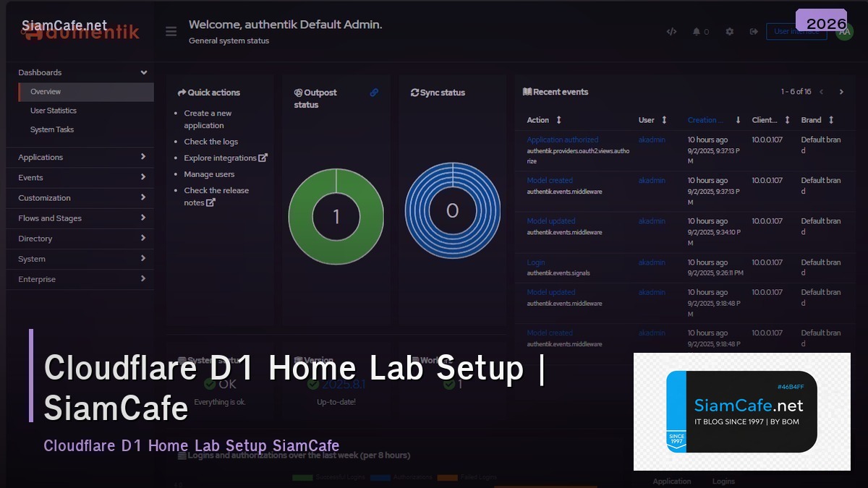Screen dimensions: 868x488
Task: Click the authentik logo in the sidebar
Action: click(x=80, y=32)
